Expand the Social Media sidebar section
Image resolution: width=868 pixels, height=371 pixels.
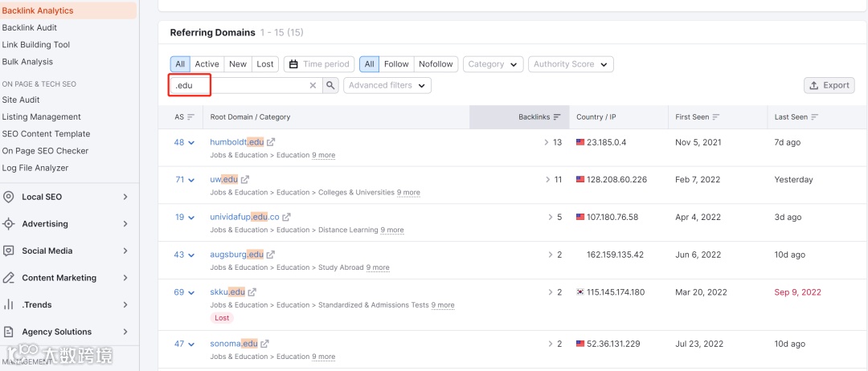[125, 251]
